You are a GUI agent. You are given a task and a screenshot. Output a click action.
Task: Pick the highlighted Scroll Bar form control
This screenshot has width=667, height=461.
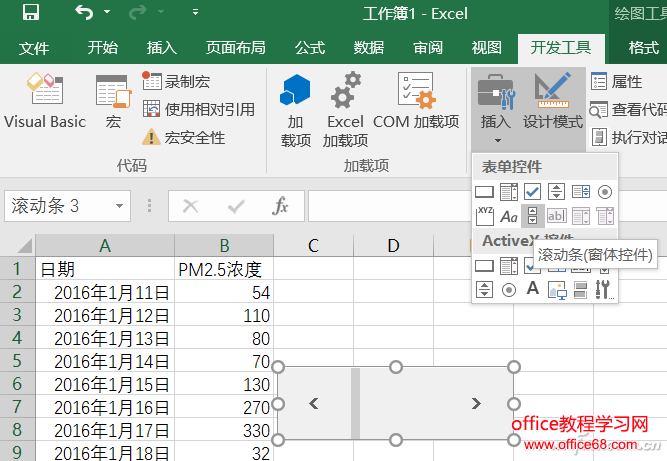pos(533,216)
